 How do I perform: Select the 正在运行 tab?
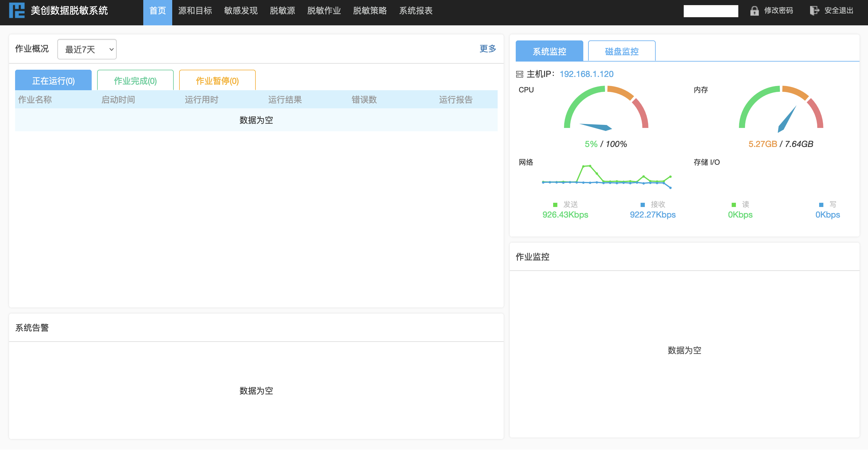coord(53,81)
